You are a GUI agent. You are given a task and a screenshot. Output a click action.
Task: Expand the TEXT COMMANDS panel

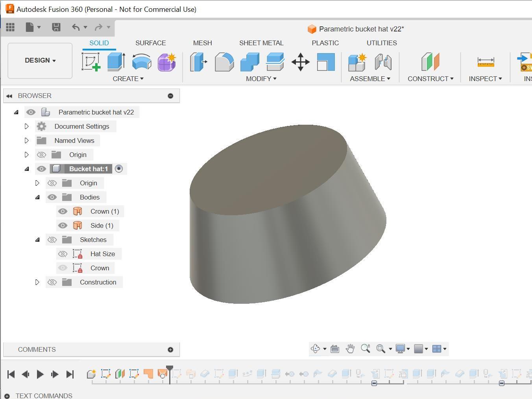click(x=7, y=396)
